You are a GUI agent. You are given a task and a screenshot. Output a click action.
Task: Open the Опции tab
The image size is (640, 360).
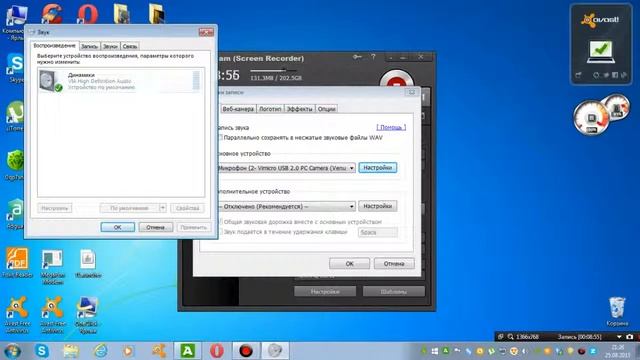pos(327,109)
